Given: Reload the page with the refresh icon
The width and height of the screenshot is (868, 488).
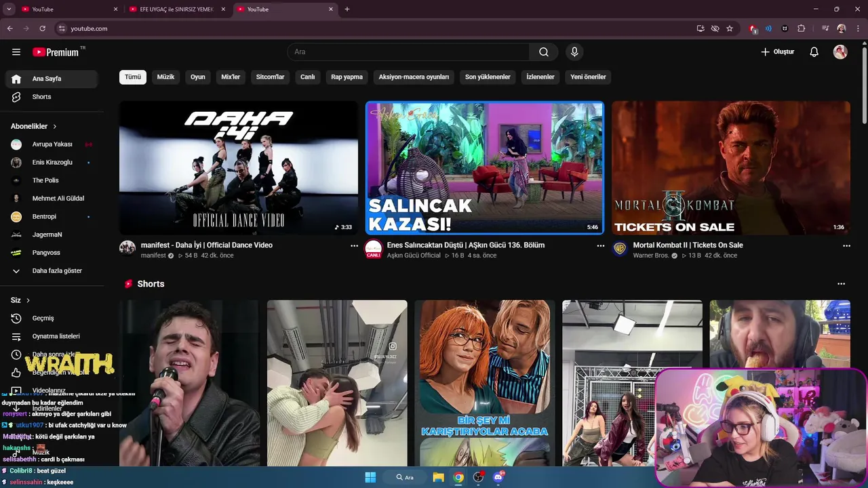Looking at the screenshot, I should click(x=42, y=28).
